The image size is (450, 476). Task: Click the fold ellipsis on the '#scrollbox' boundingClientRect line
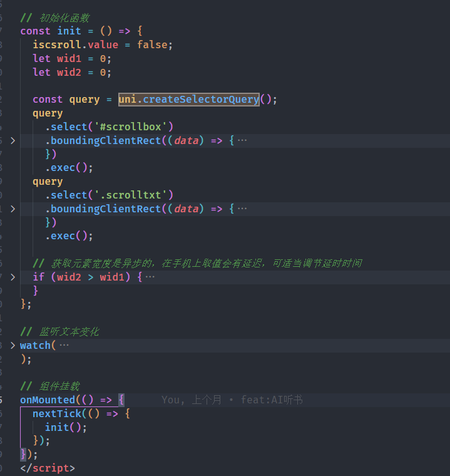(242, 141)
